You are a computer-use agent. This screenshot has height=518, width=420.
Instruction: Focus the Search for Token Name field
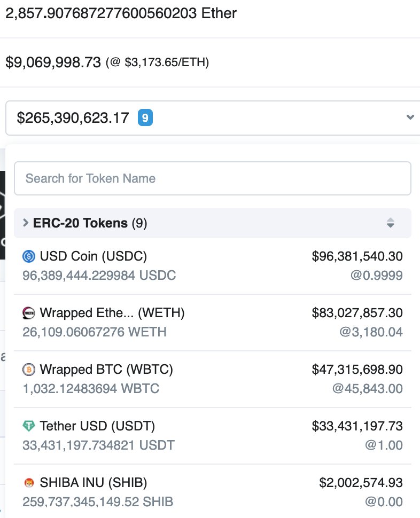click(212, 178)
